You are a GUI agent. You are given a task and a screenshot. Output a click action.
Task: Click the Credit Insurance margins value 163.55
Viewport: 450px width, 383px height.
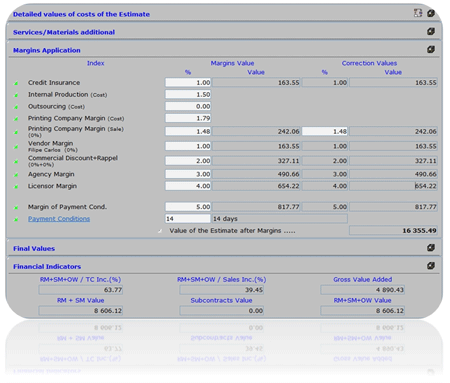(256, 83)
